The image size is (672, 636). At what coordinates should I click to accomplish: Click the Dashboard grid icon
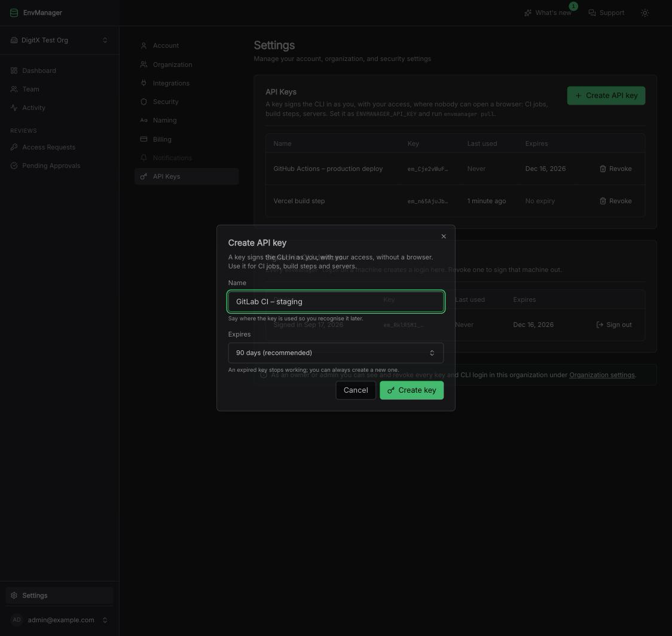tap(14, 71)
